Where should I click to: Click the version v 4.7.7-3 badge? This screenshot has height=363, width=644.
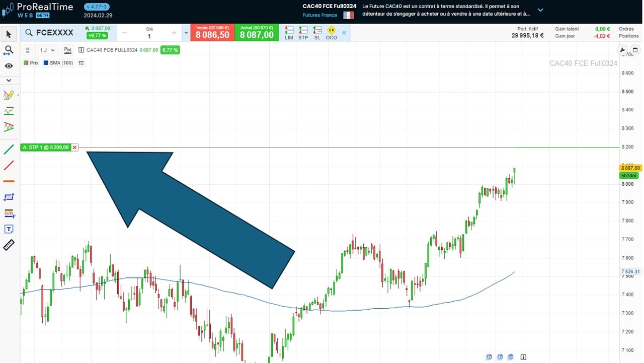point(97,7)
